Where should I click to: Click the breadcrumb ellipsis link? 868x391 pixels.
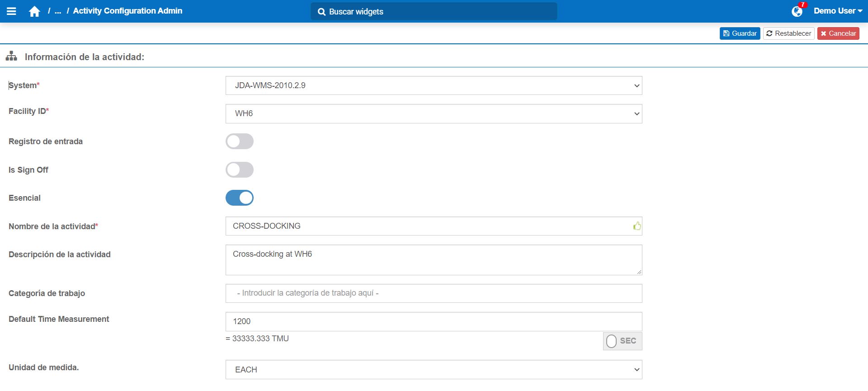coord(58,11)
